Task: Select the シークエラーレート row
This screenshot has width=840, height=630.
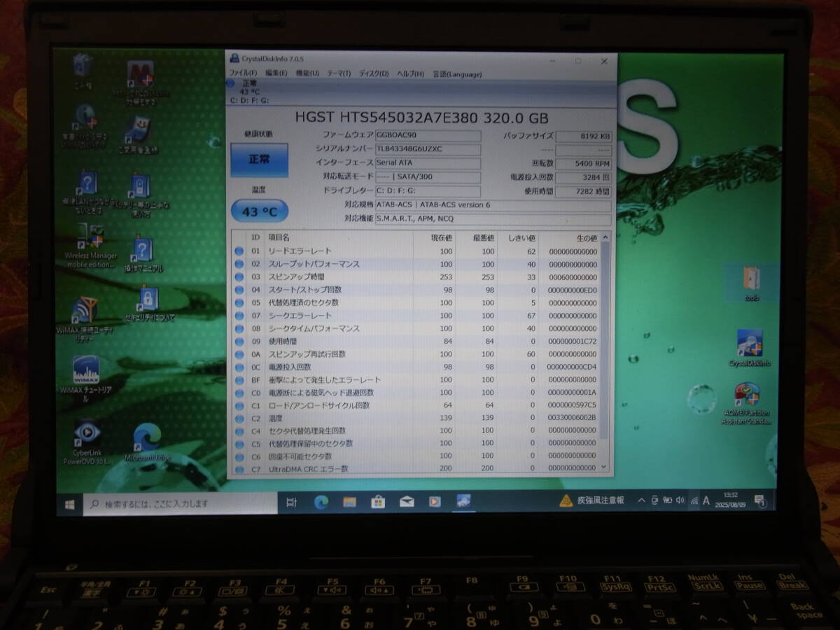Action: [416, 316]
